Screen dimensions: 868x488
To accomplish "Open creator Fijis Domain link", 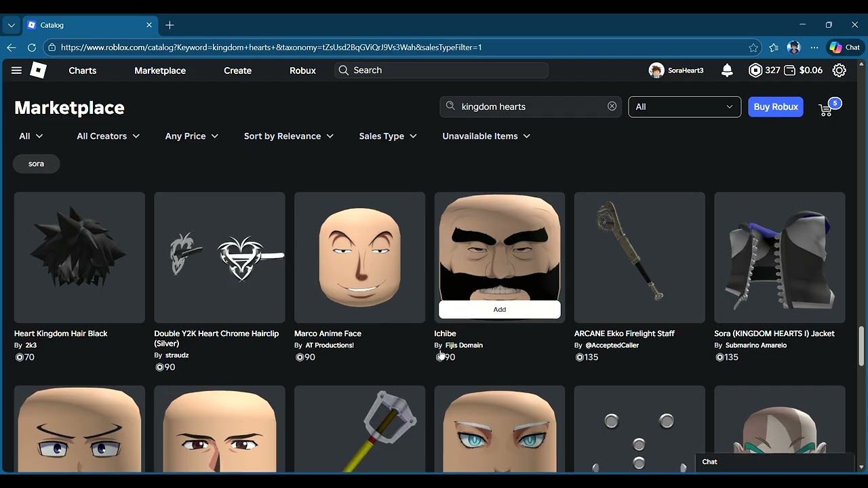I will (464, 345).
